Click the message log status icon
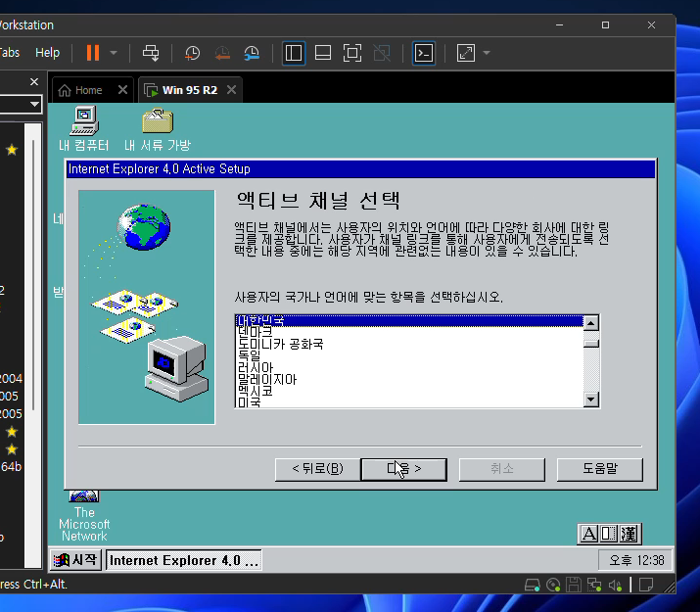 tap(646, 585)
